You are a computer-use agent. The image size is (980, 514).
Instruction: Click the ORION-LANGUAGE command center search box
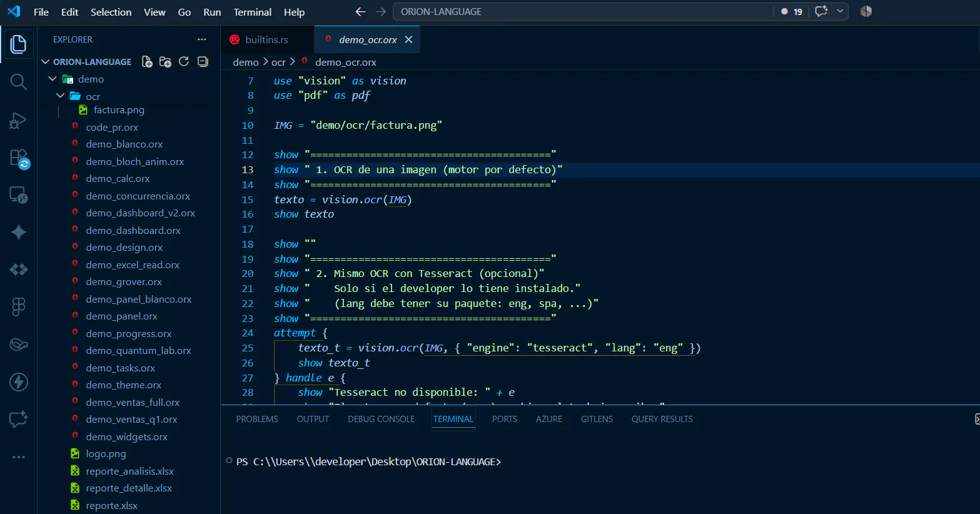[x=583, y=11]
